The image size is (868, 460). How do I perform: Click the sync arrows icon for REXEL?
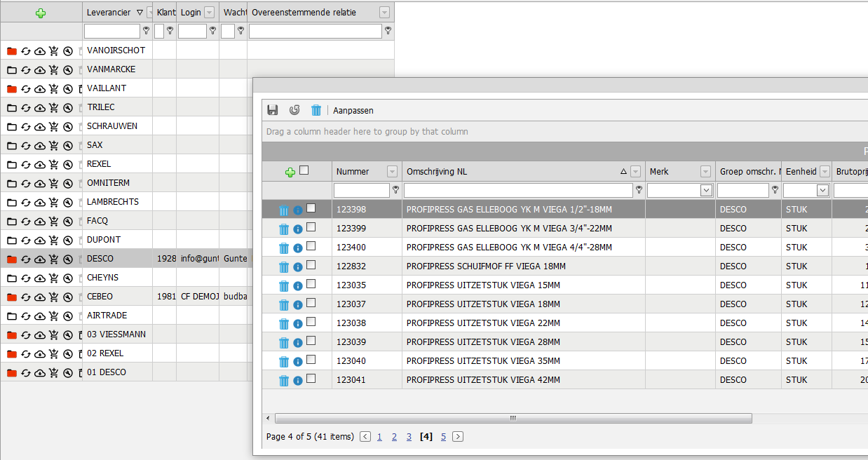click(26, 164)
